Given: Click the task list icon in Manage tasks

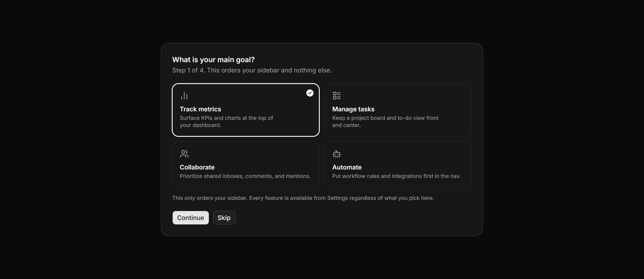Looking at the screenshot, I should click(x=337, y=95).
